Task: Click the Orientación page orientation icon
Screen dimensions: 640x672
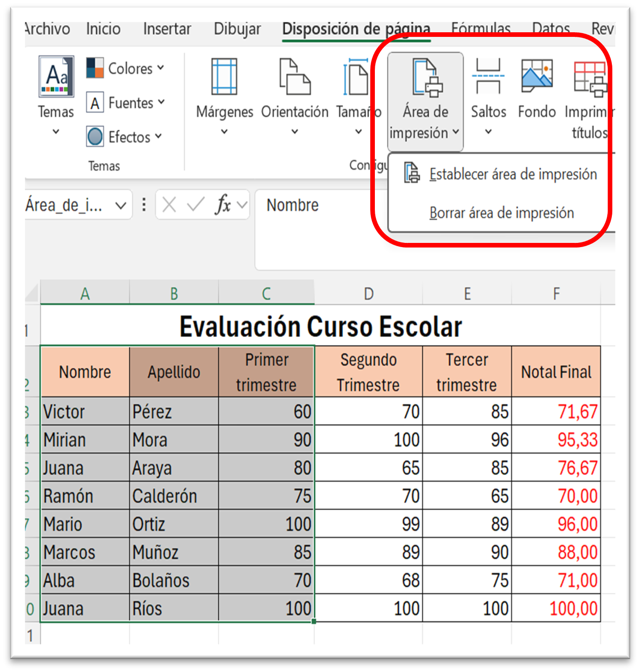Action: (x=295, y=77)
